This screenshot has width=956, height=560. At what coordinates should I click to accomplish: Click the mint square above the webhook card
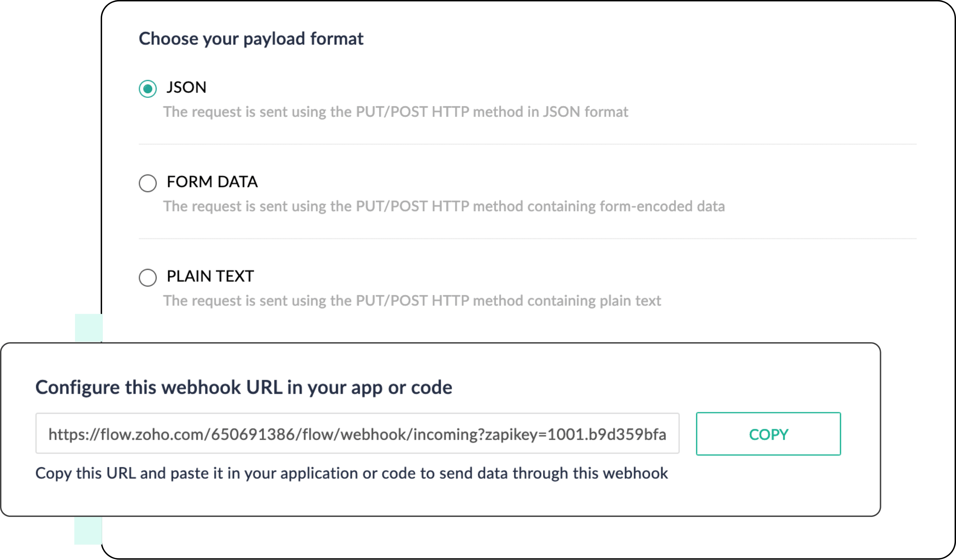click(x=88, y=328)
